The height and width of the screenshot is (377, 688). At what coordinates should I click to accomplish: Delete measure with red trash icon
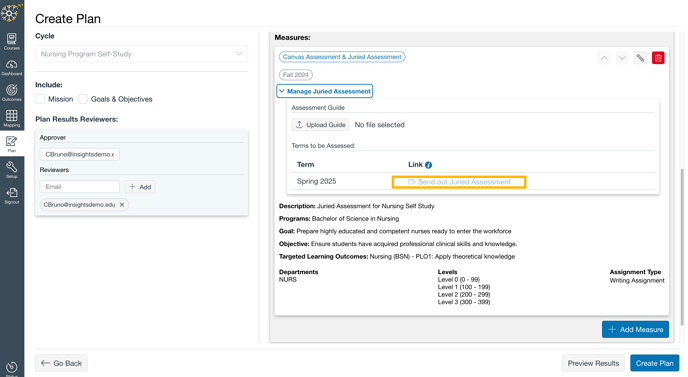click(x=658, y=58)
